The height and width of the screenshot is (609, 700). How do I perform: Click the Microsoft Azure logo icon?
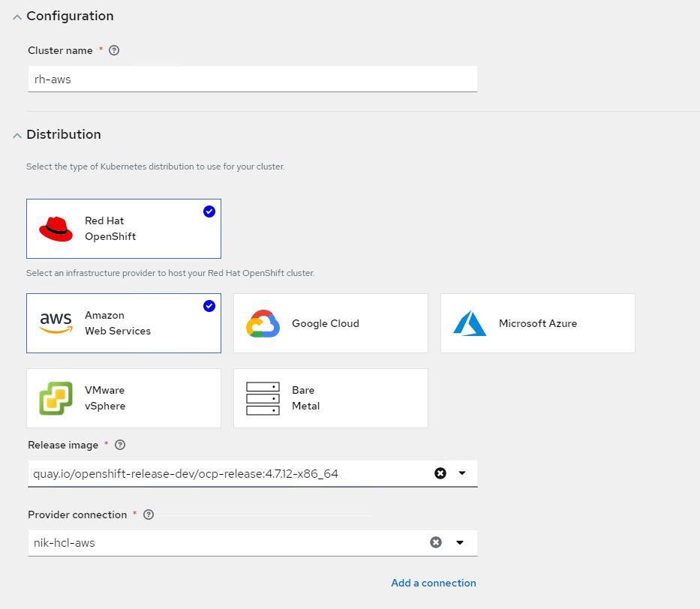[470, 323]
